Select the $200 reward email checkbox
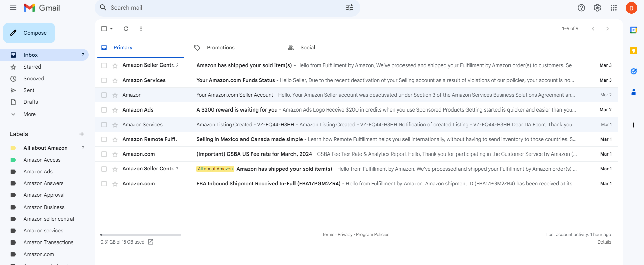Viewport: 644px width, 265px height. click(104, 110)
